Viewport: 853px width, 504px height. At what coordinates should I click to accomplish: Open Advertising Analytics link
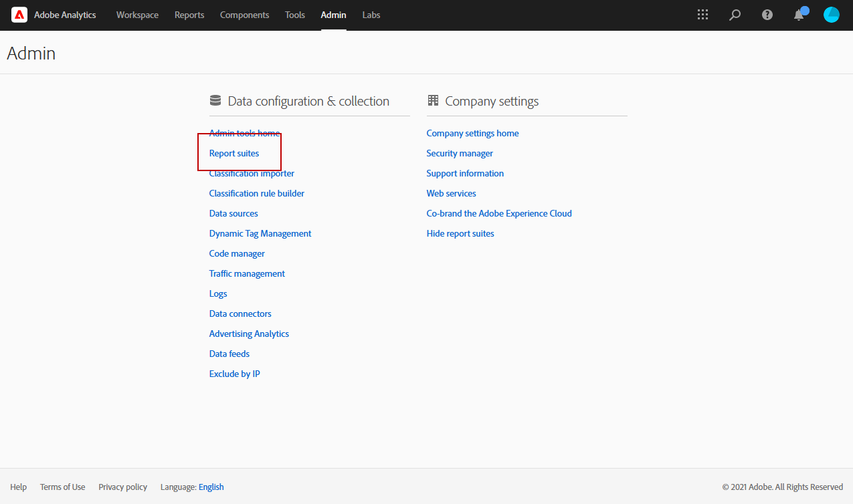[x=249, y=334]
